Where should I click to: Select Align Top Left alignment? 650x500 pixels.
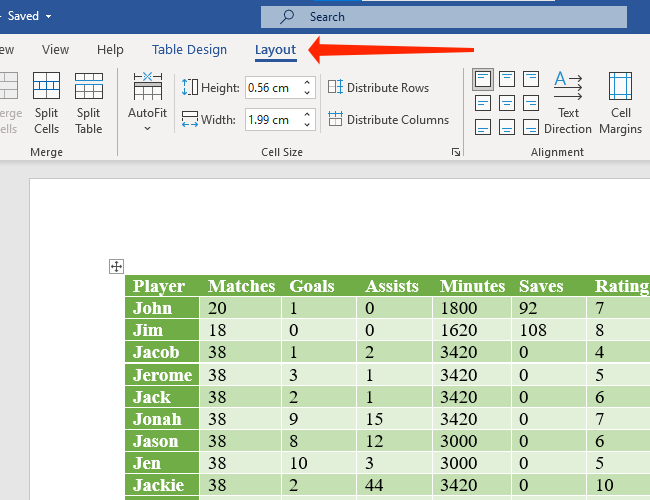(483, 79)
